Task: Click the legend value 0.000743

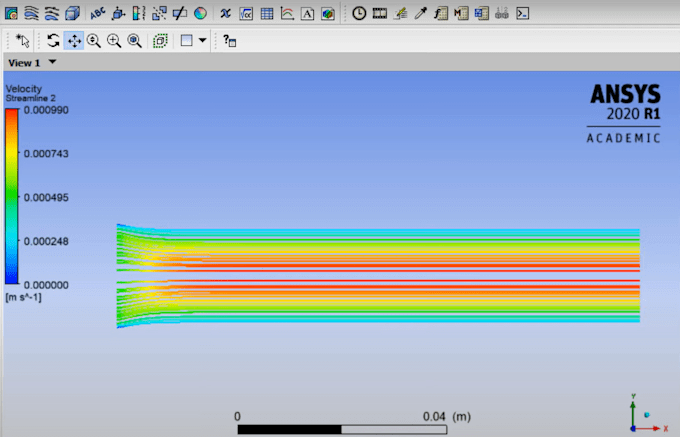Action: click(x=46, y=154)
